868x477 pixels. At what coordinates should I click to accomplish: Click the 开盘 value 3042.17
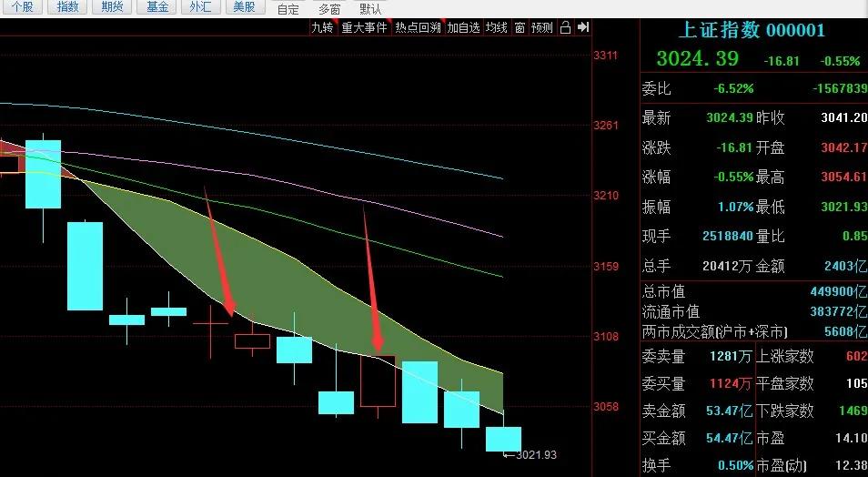point(843,147)
